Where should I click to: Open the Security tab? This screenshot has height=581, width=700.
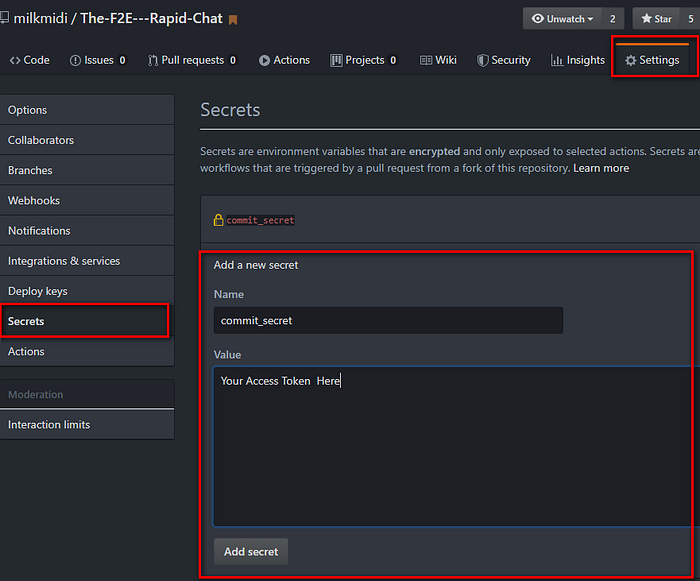tap(504, 60)
